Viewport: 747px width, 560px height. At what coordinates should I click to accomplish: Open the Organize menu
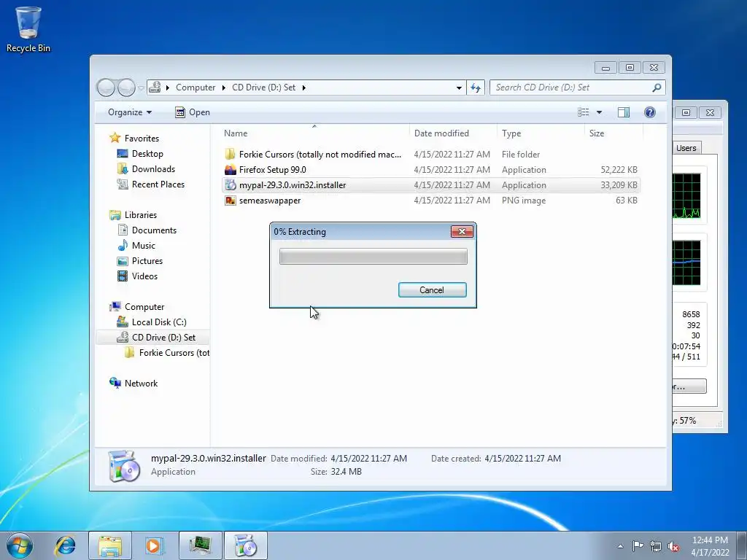pyautogui.click(x=130, y=112)
